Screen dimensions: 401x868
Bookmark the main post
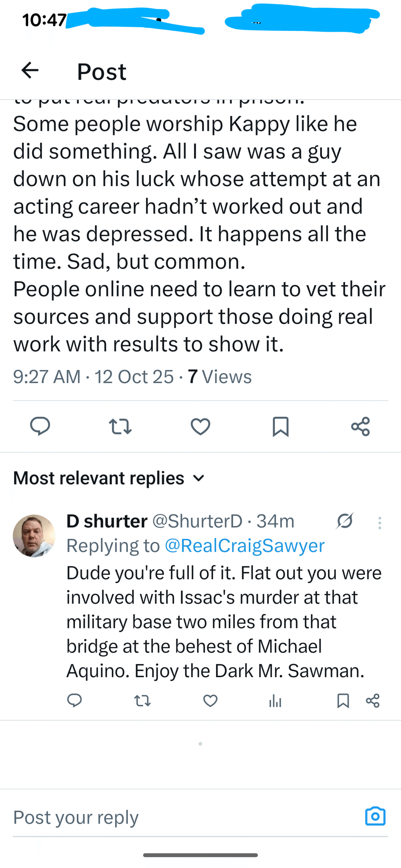tap(281, 426)
